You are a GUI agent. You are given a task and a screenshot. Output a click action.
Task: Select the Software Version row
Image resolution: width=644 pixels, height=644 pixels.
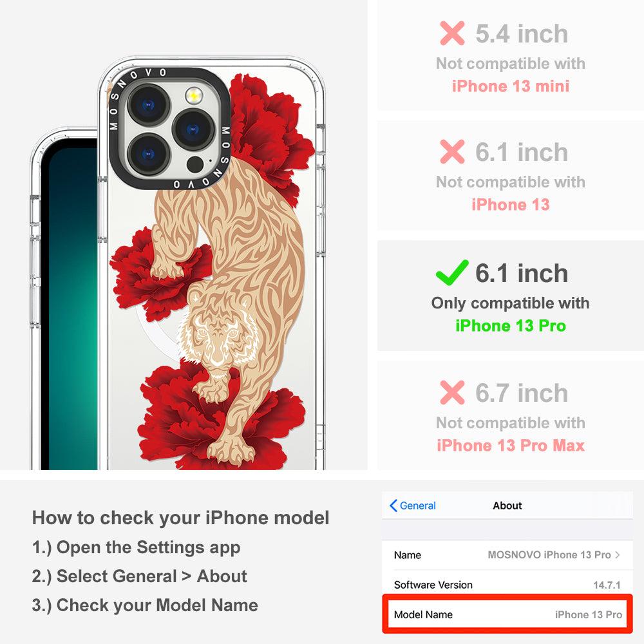pos(507,585)
